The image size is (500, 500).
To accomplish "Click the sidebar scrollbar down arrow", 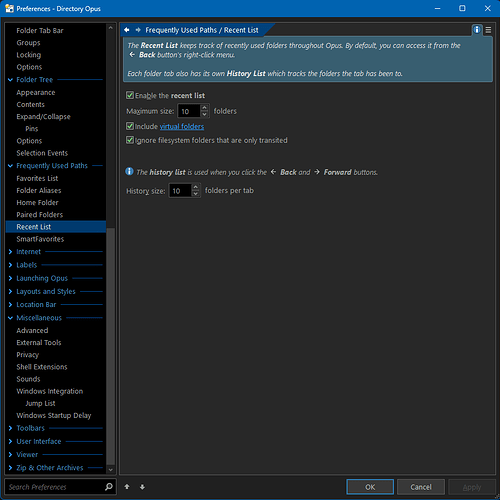I will (110, 470).
